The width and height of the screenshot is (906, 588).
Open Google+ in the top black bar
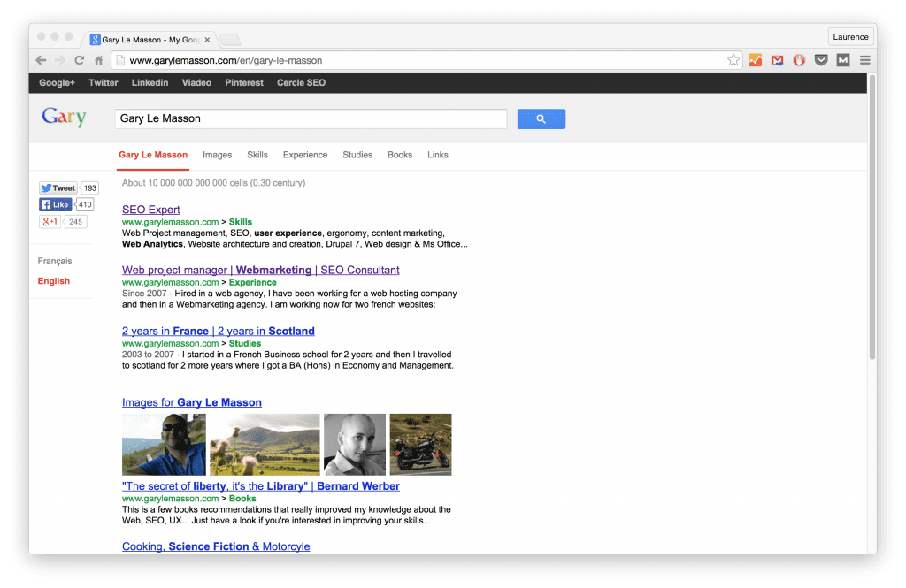click(x=57, y=82)
